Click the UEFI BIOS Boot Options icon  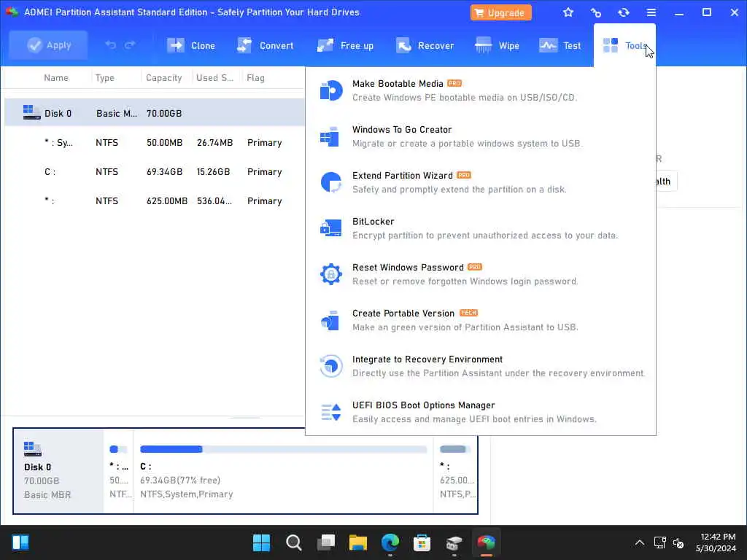(331, 413)
